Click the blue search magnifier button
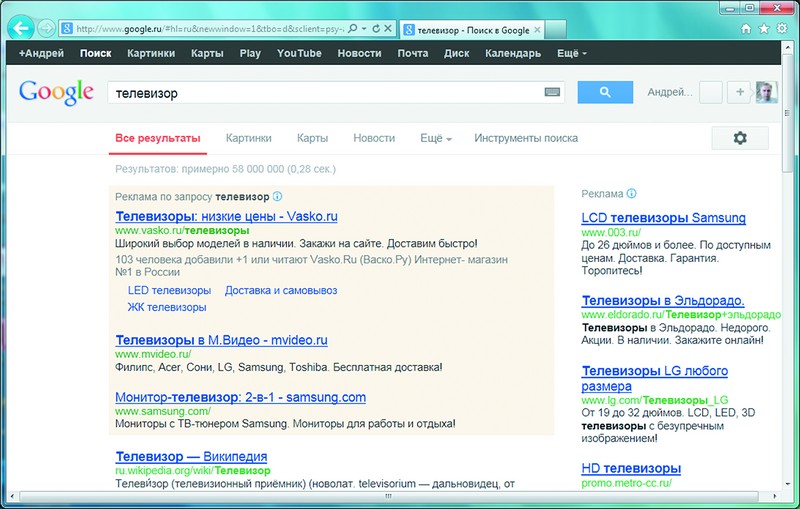 pyautogui.click(x=605, y=92)
